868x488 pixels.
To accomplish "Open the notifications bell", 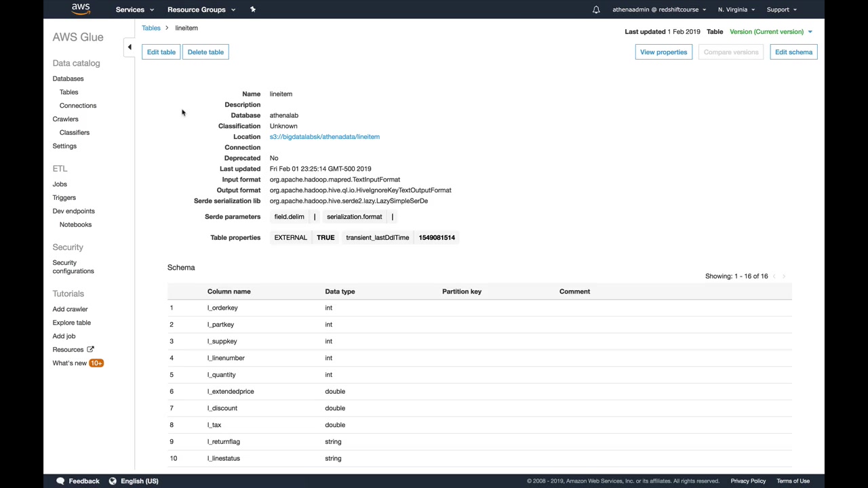I will (x=596, y=9).
